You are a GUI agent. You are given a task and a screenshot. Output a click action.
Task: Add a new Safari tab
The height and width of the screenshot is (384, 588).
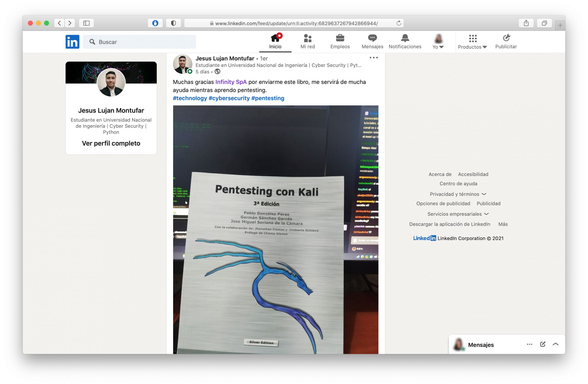pyautogui.click(x=560, y=25)
